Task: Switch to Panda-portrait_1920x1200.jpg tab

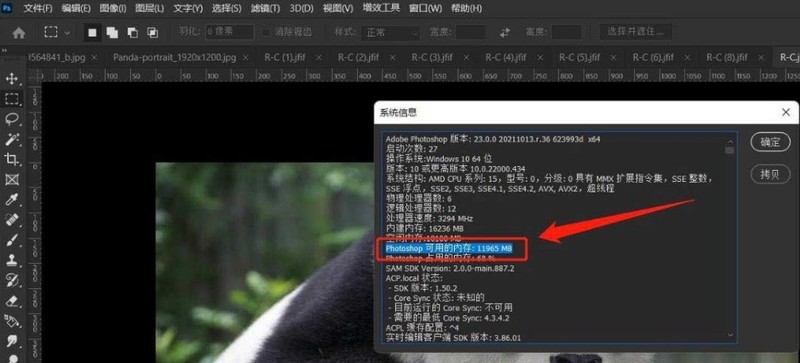Action: click(174, 57)
